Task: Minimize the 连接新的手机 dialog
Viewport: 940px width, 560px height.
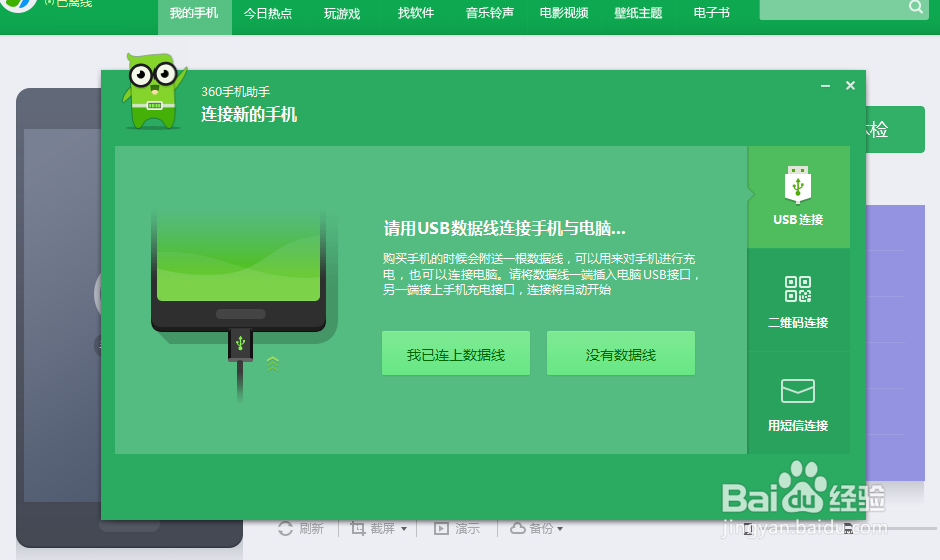Action: coord(825,86)
